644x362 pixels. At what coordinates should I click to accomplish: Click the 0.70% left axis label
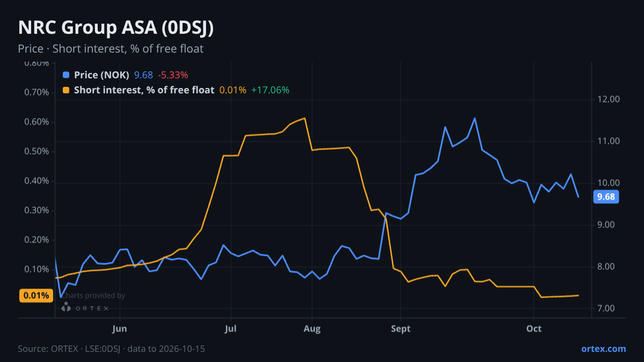tap(36, 92)
